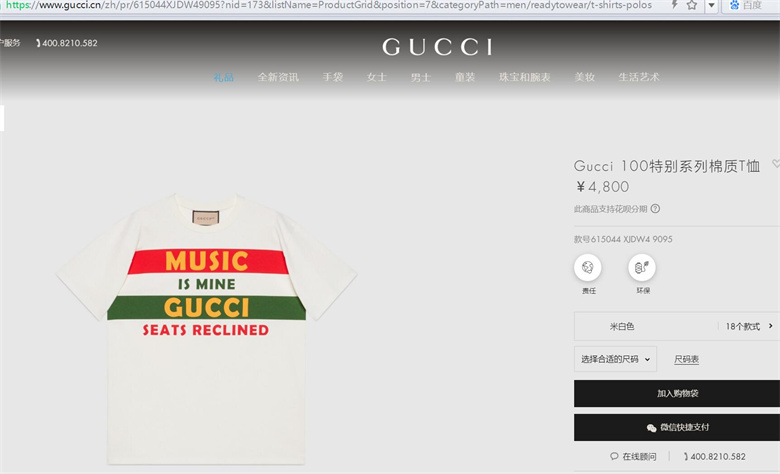This screenshot has height=474, width=780.
Task: Open the address bar dropdown arrow
Action: 712,5
